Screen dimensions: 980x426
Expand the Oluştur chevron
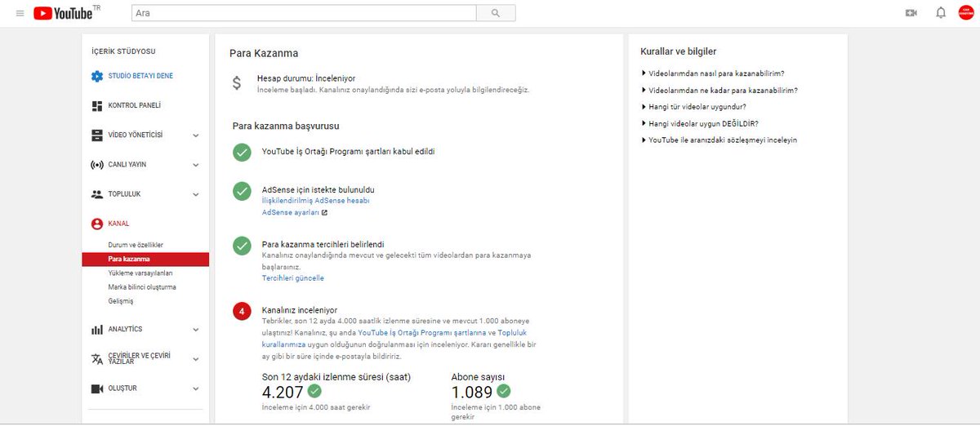[196, 389]
